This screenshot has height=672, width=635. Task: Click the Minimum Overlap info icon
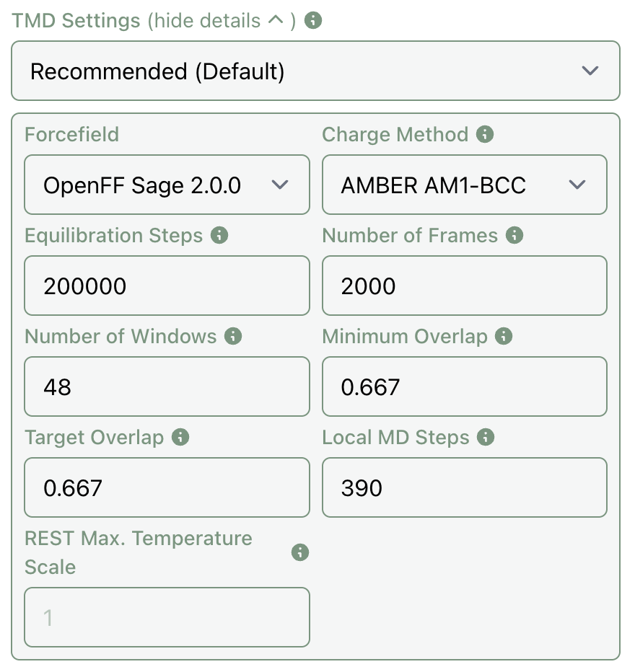point(503,336)
